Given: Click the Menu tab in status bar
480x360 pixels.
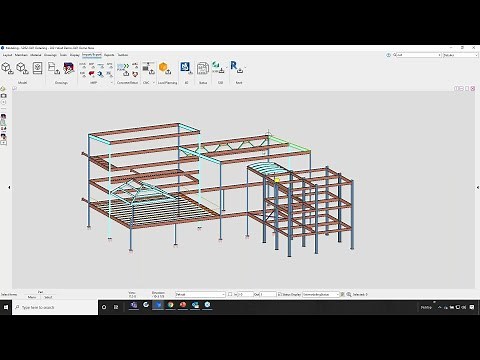Looking at the screenshot, I should (x=32, y=297).
